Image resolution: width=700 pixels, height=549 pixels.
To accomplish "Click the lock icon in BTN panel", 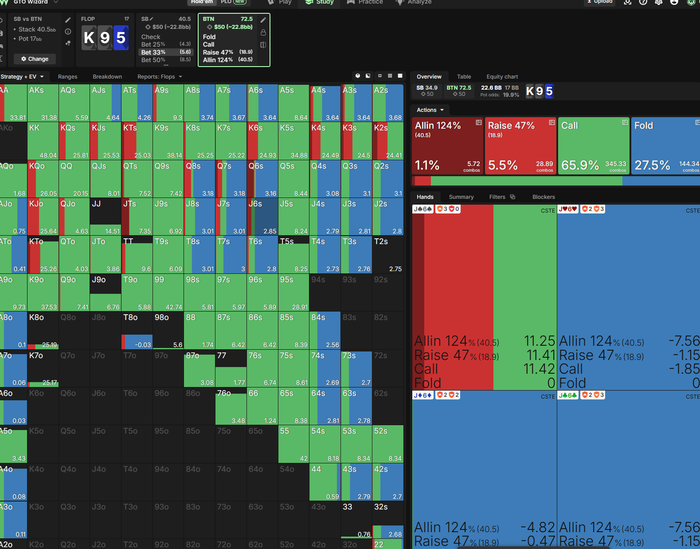I will pyautogui.click(x=263, y=33).
